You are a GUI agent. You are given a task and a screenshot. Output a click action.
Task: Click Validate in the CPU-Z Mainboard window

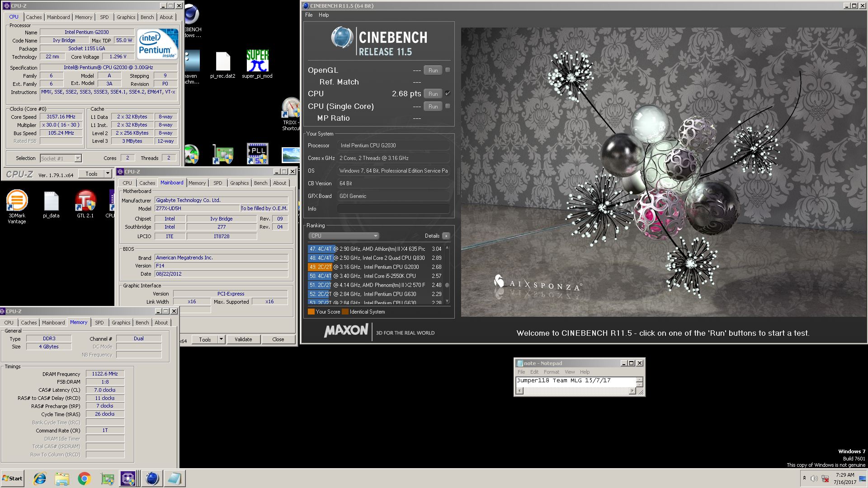pyautogui.click(x=243, y=339)
